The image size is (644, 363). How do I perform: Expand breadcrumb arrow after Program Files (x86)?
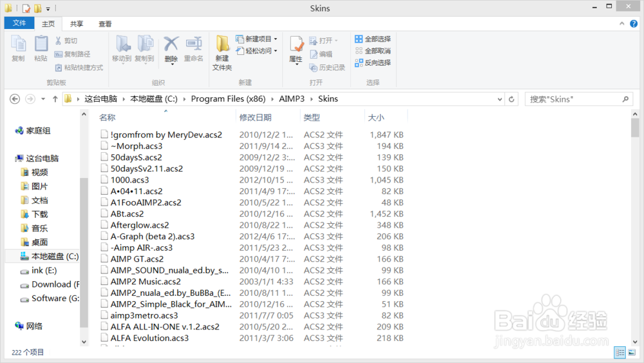[x=272, y=99]
